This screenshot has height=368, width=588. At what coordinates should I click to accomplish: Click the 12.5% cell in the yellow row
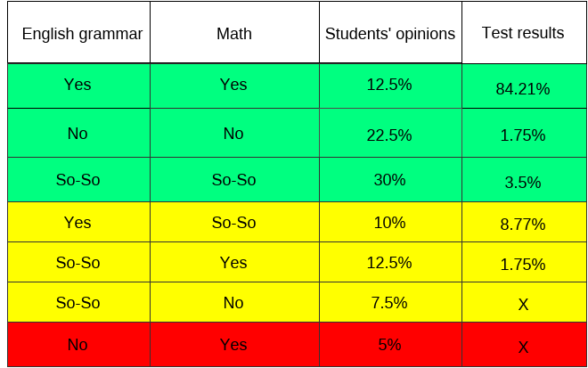tap(389, 263)
